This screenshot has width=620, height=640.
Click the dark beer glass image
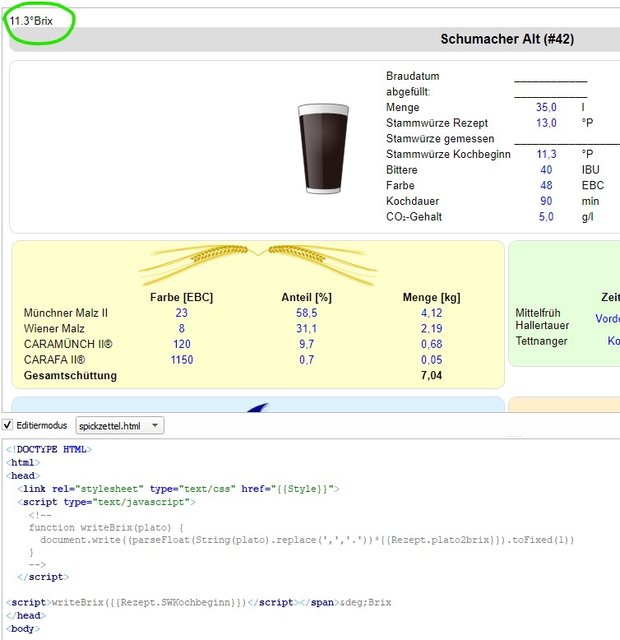[x=323, y=149]
